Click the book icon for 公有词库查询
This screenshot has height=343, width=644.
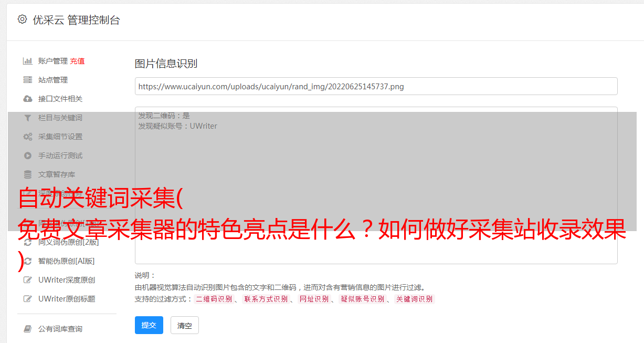28,329
